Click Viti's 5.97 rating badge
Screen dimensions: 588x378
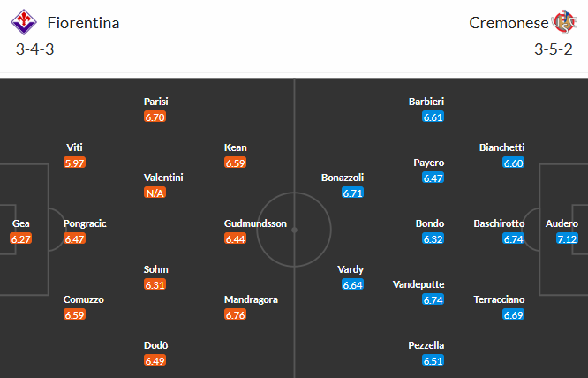(x=75, y=163)
